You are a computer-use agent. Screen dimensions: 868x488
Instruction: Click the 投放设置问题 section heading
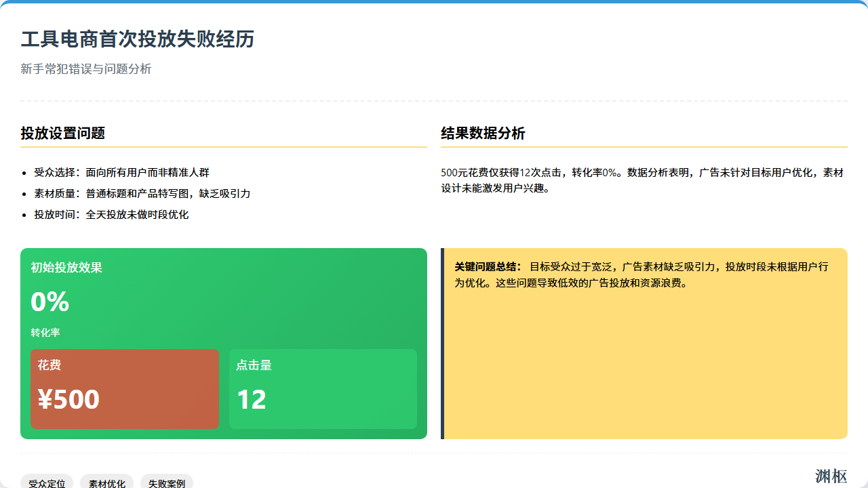(63, 134)
